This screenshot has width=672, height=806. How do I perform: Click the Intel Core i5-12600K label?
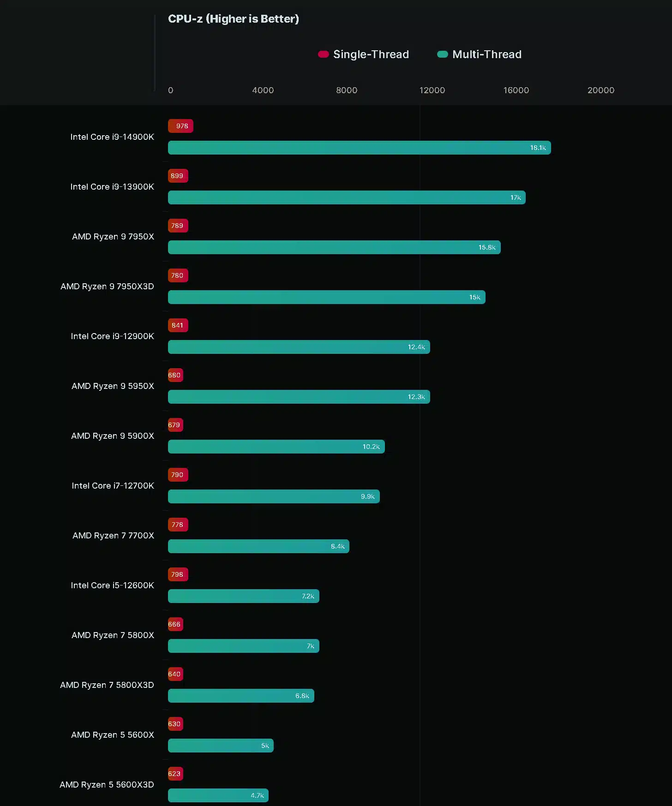pyautogui.click(x=112, y=585)
